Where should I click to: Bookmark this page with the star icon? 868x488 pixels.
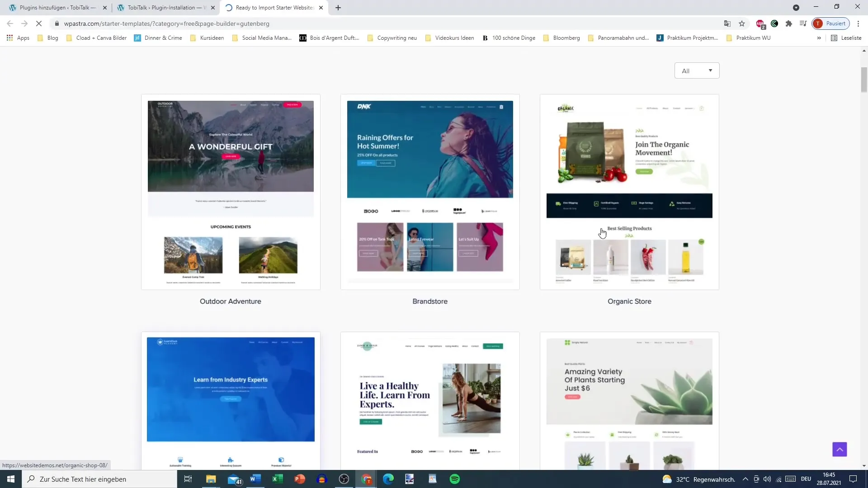pyautogui.click(x=742, y=23)
